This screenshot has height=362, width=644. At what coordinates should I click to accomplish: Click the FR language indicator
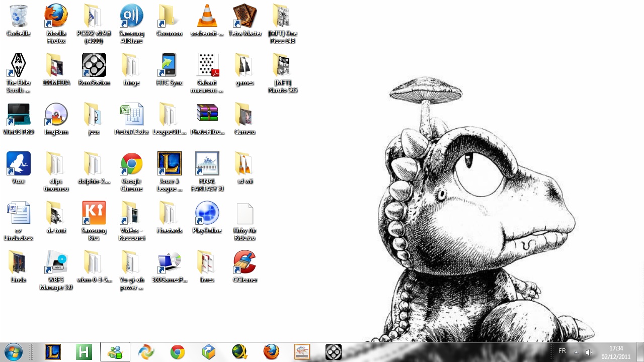coord(562,351)
